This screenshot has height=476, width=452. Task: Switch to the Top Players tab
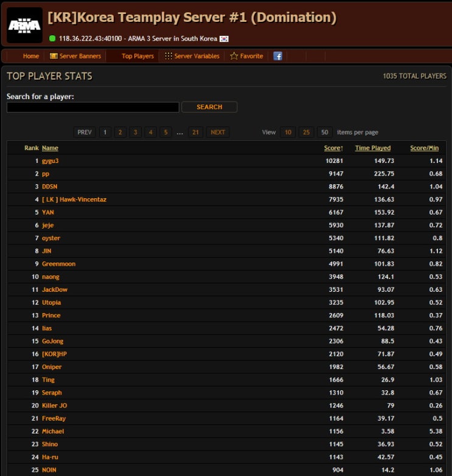[137, 56]
